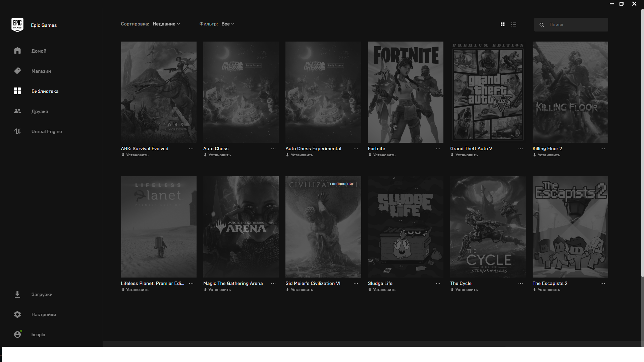Click the Auto Chess Experimental title text
644x362 pixels.
(313, 148)
